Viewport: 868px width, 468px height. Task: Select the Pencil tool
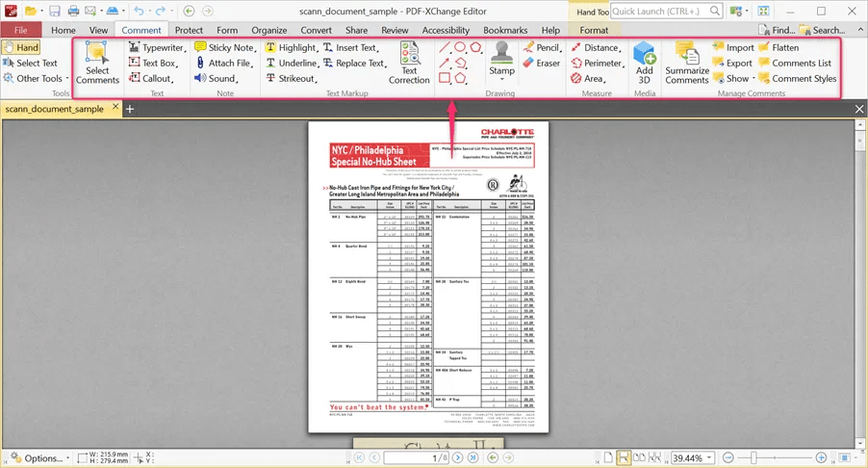[542, 47]
